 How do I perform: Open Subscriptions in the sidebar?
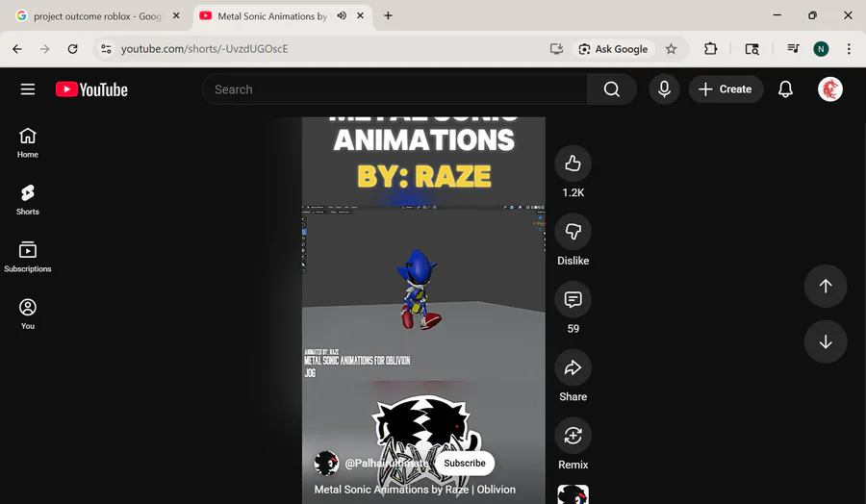pyautogui.click(x=28, y=257)
